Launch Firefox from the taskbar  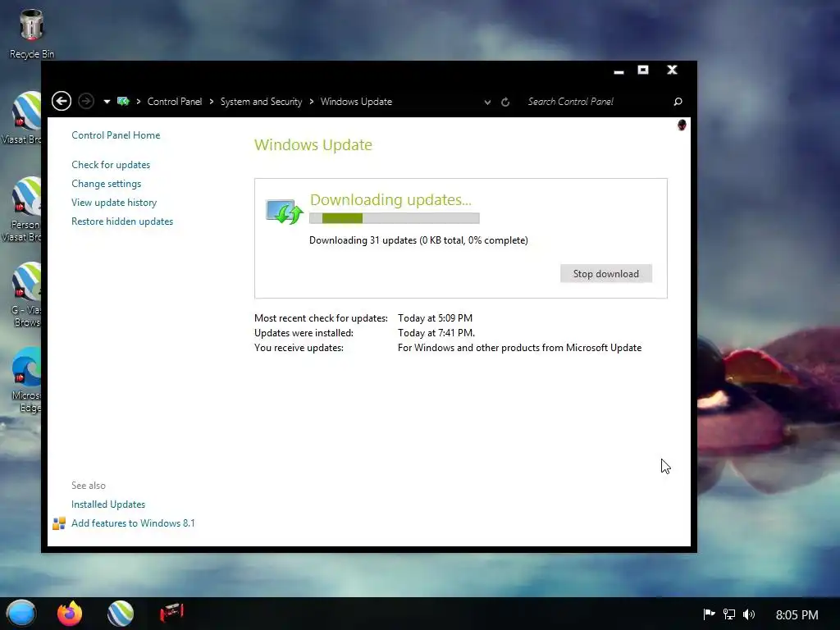click(x=70, y=614)
